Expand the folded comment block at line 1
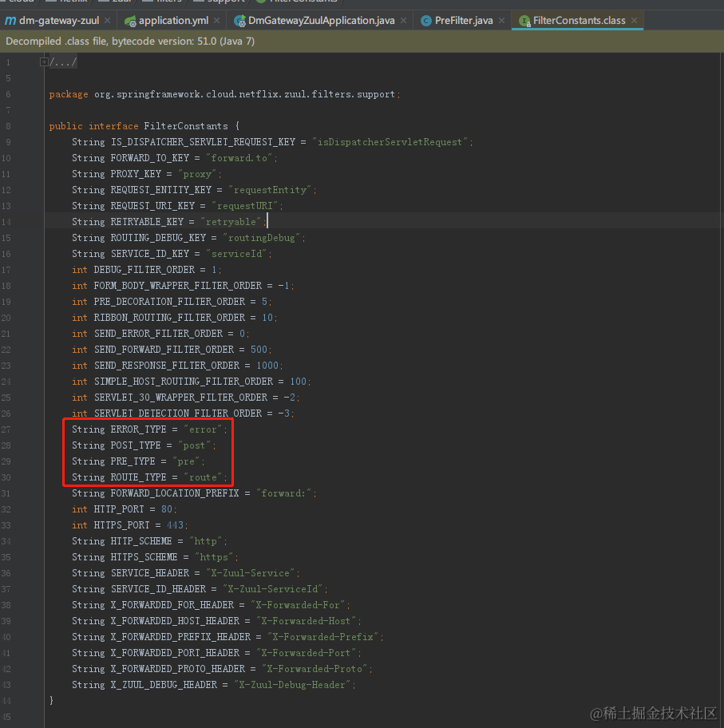Screen dimensions: 724x728 coord(44,61)
